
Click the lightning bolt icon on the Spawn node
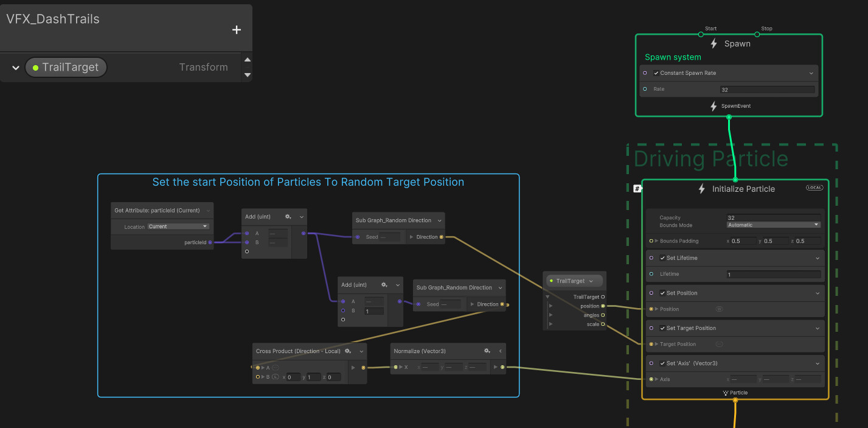point(713,43)
